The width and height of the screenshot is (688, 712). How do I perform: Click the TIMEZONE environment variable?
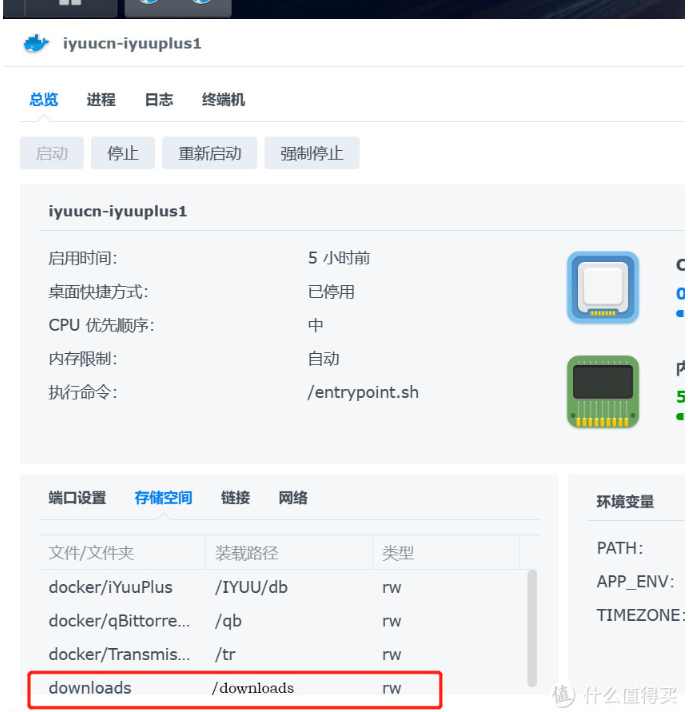[x=640, y=615]
